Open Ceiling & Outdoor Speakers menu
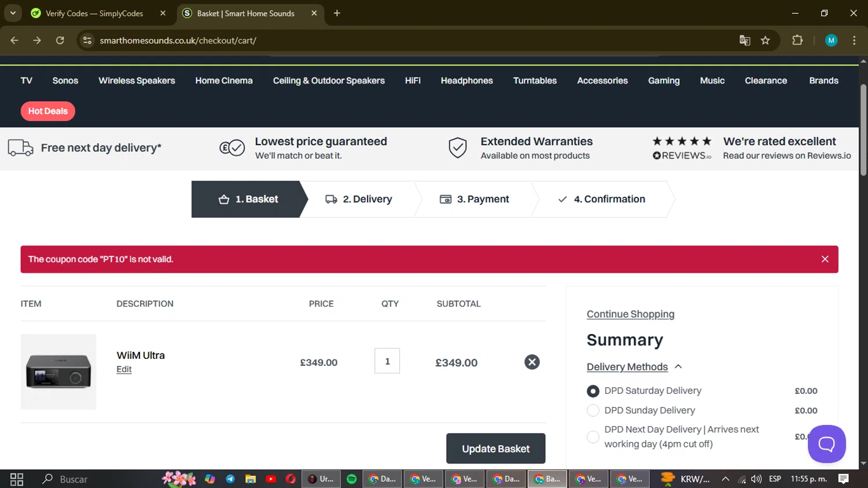Image resolution: width=868 pixels, height=488 pixels. pos(329,80)
